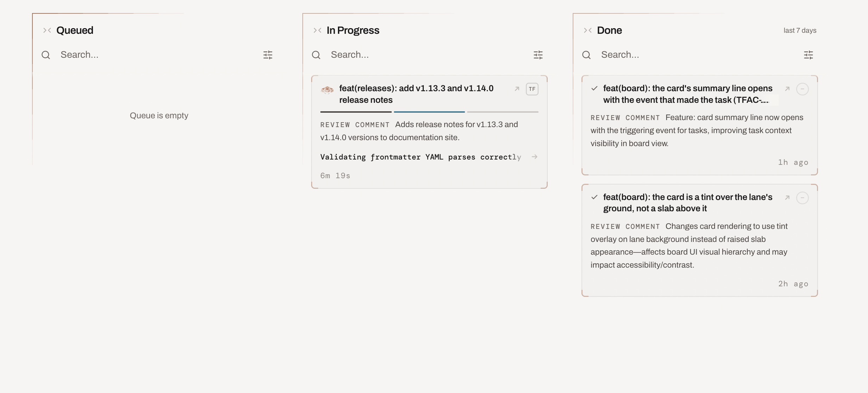This screenshot has width=868, height=393.
Task: Click the circle minus button on summary line card
Action: pos(803,89)
